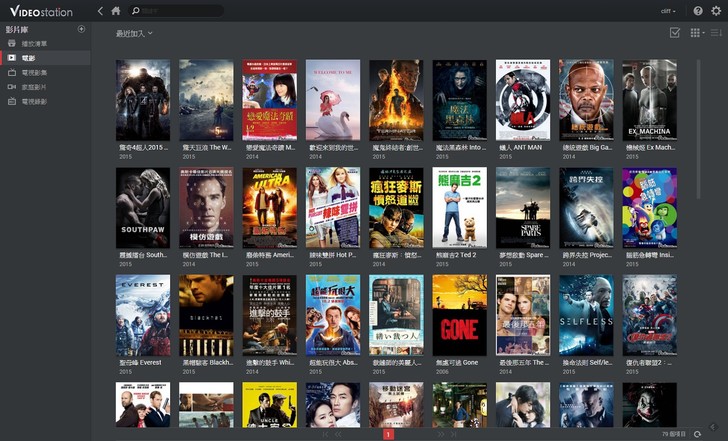Open the Avengers Age of Ultron poster
728x441 pixels.
coord(650,315)
